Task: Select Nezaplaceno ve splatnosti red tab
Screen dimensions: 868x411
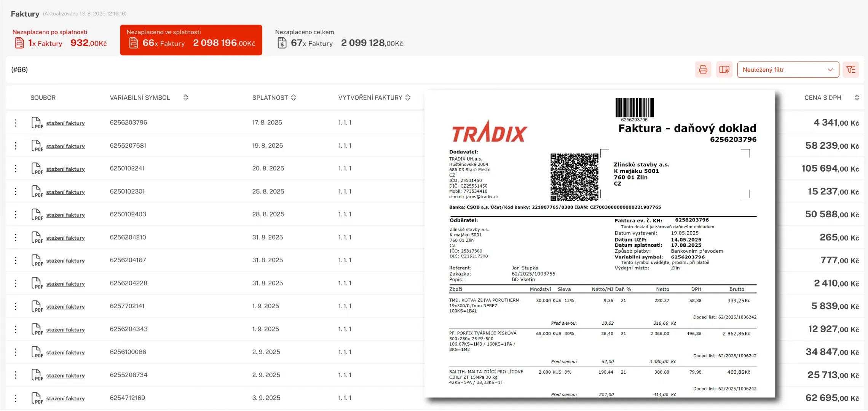Action: click(x=191, y=40)
